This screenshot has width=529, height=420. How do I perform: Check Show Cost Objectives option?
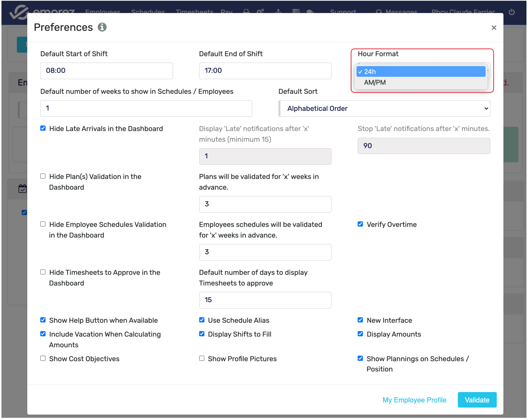43,358
